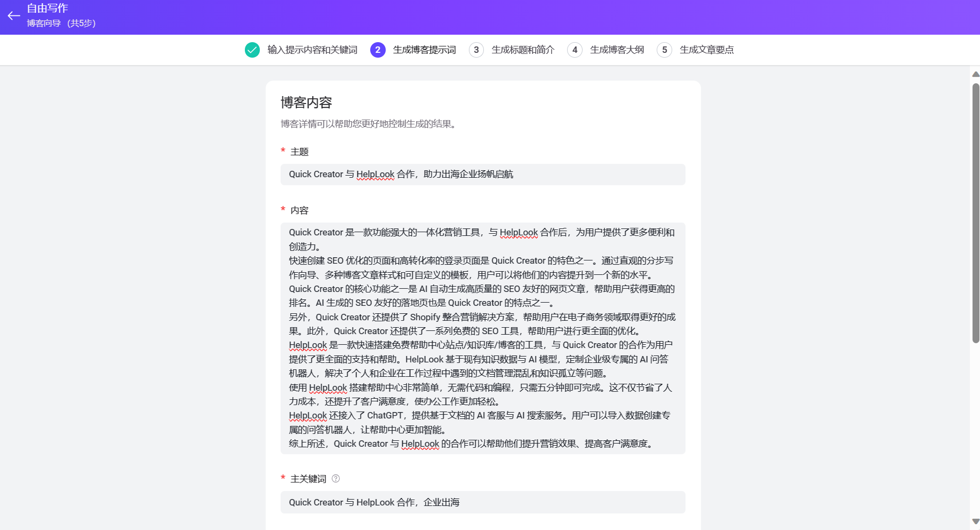Viewport: 980px width, 530px height.
Task: Click the help icon beside 主关键词
Action: click(336, 479)
